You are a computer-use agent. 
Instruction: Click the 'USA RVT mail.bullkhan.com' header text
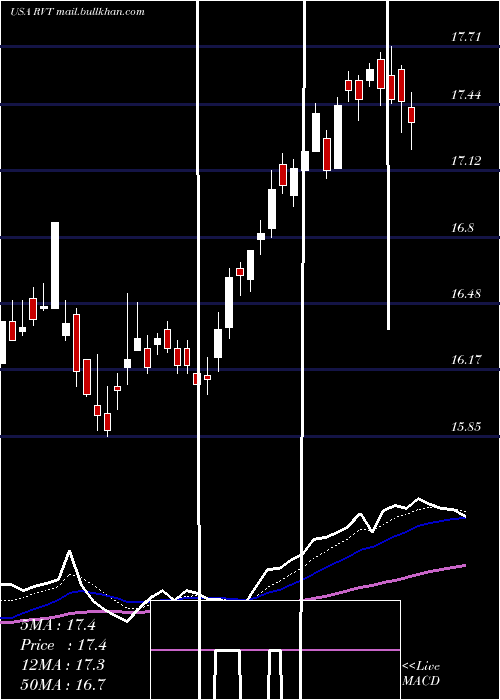pyautogui.click(x=77, y=12)
